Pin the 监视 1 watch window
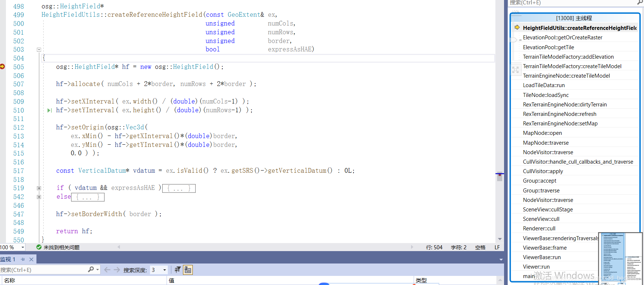Screen dimensions: 644x285 (x=23, y=259)
